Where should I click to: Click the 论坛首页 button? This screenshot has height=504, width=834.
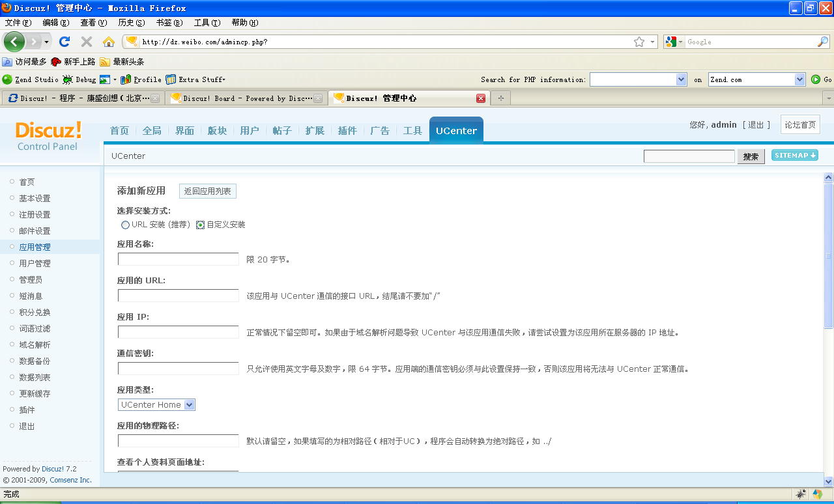point(800,124)
